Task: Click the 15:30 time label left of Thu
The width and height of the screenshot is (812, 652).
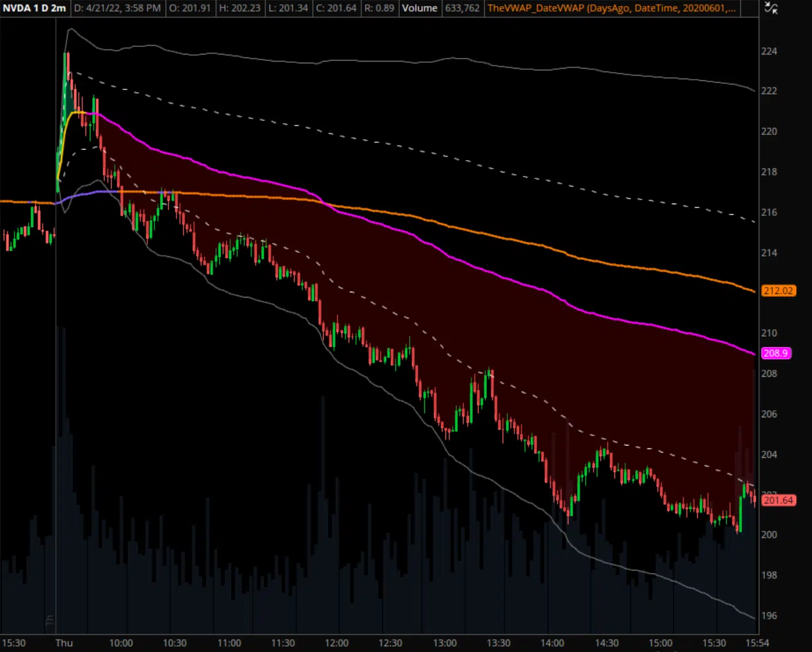Action: click(x=13, y=643)
